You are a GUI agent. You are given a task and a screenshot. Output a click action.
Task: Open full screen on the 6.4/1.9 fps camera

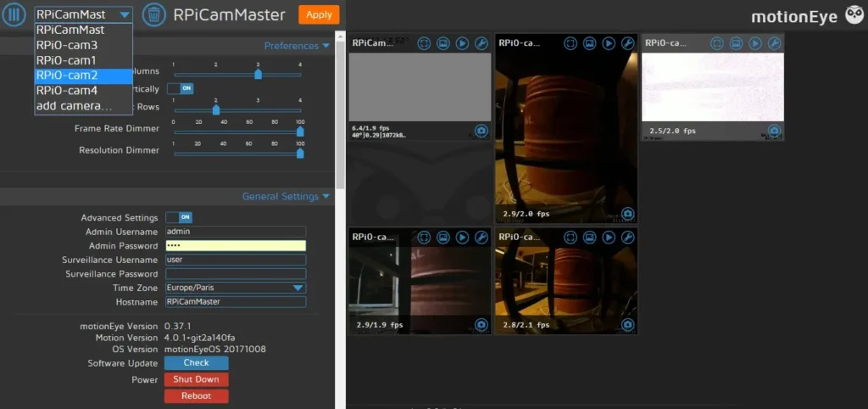coord(424,43)
